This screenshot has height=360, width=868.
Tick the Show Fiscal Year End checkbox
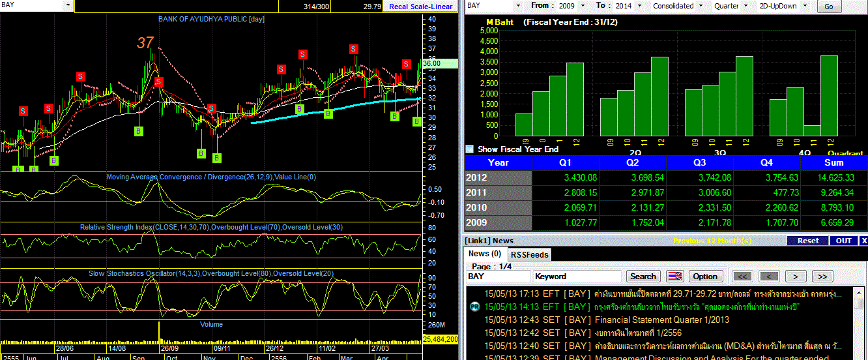click(x=469, y=149)
